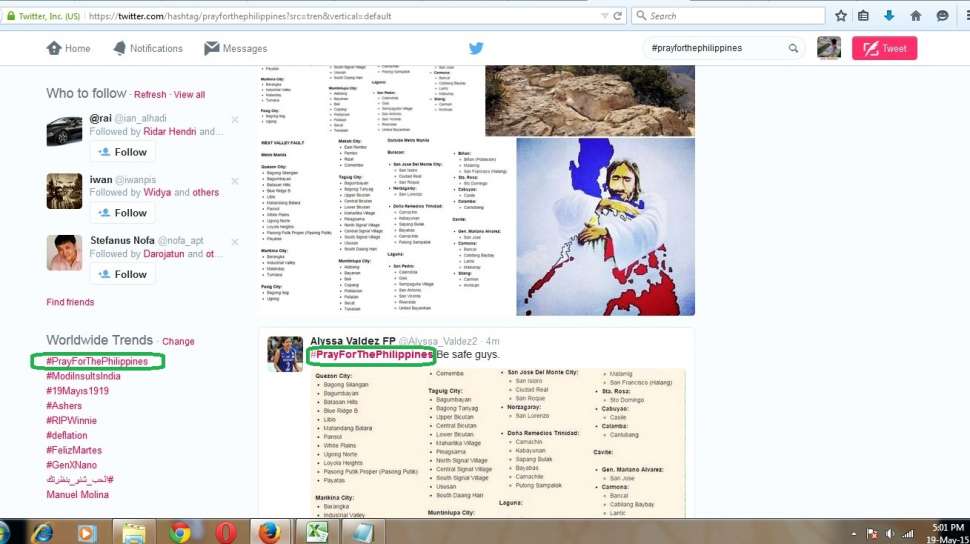Image resolution: width=970 pixels, height=544 pixels.
Task: Dismiss the @ian_alhadi follow suggestion
Action: [235, 120]
